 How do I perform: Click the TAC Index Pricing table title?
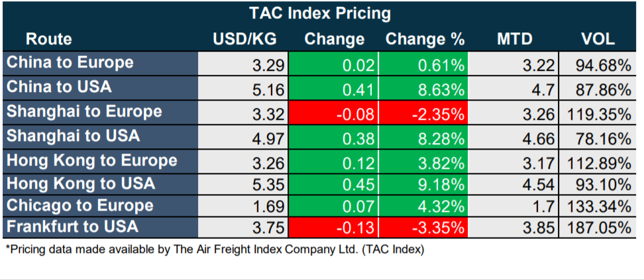(319, 13)
